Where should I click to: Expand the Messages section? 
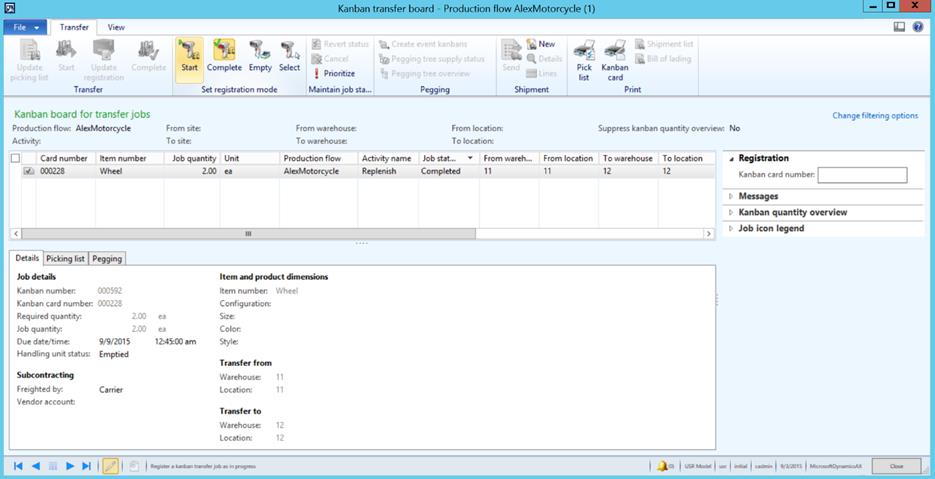[732, 196]
